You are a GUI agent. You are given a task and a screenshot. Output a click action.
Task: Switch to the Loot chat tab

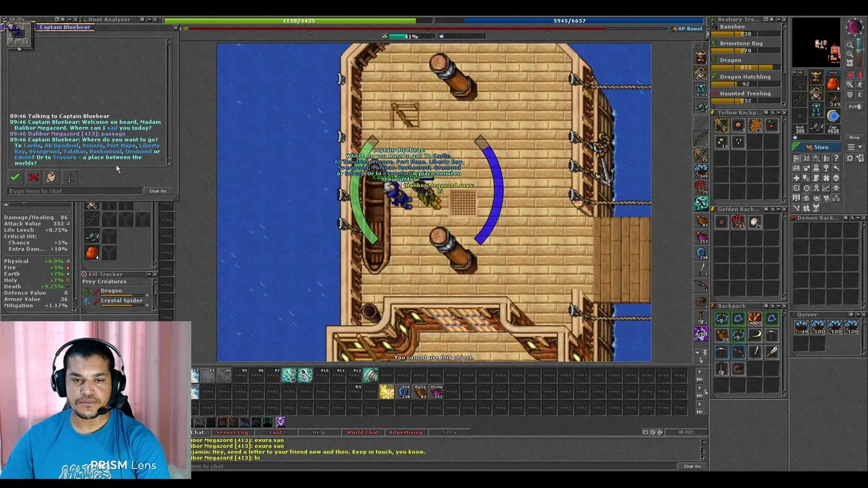tap(275, 432)
